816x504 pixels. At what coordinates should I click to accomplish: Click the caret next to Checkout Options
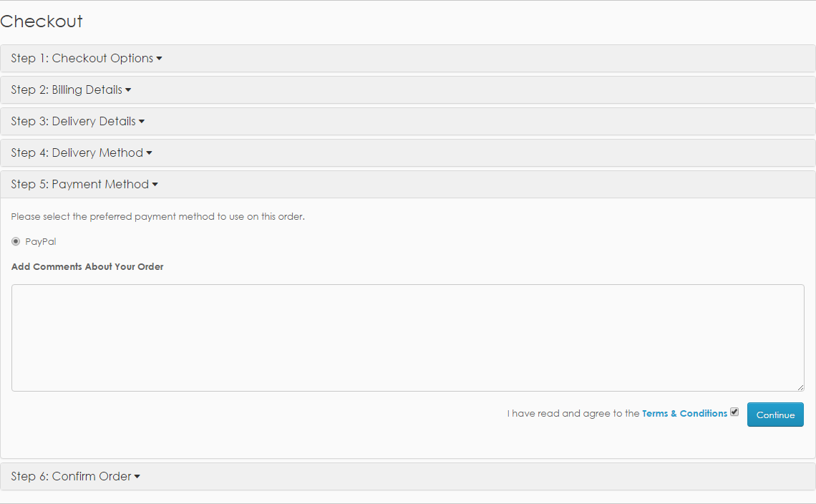[x=159, y=58]
